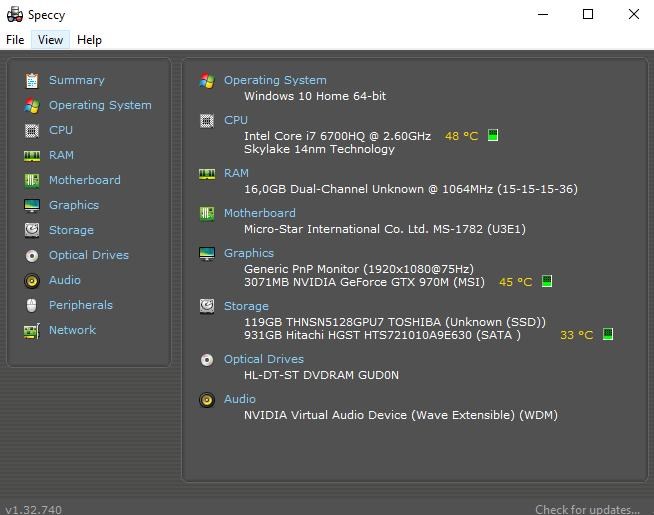Click the Storage drive icon in sidebar
654x515 pixels.
point(32,230)
